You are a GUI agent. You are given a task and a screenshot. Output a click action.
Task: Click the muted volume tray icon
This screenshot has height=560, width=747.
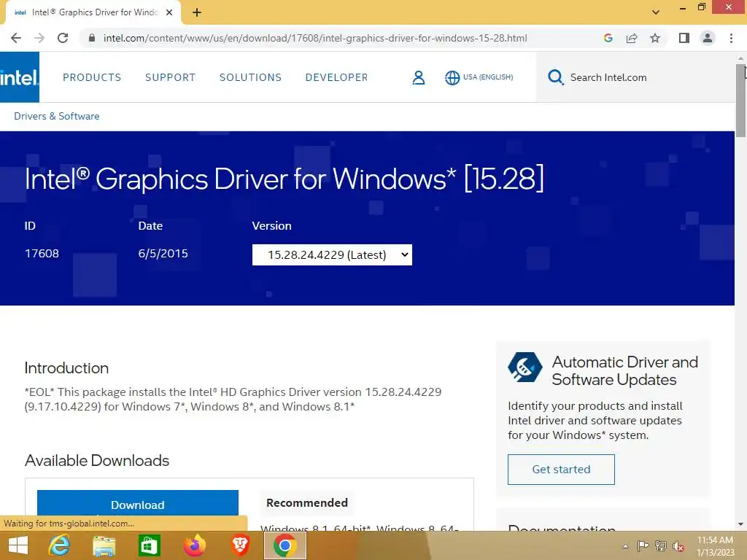coord(678,546)
